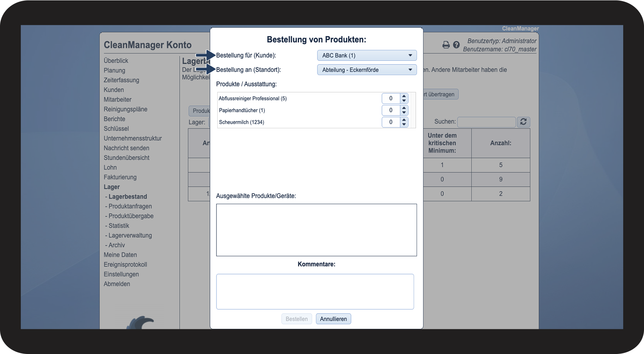Click the Kommentare text area
The image size is (644, 354).
point(315,292)
